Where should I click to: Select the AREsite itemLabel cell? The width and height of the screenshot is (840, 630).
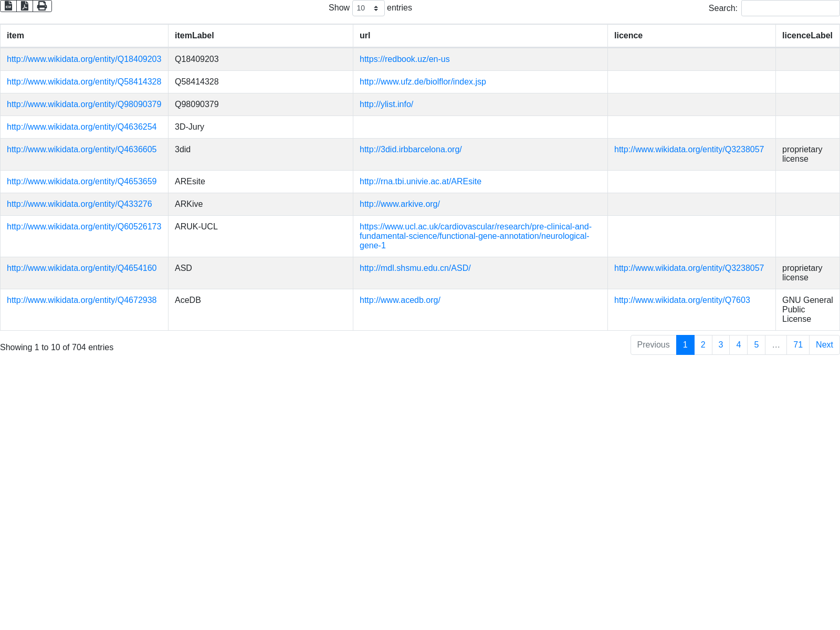click(260, 182)
